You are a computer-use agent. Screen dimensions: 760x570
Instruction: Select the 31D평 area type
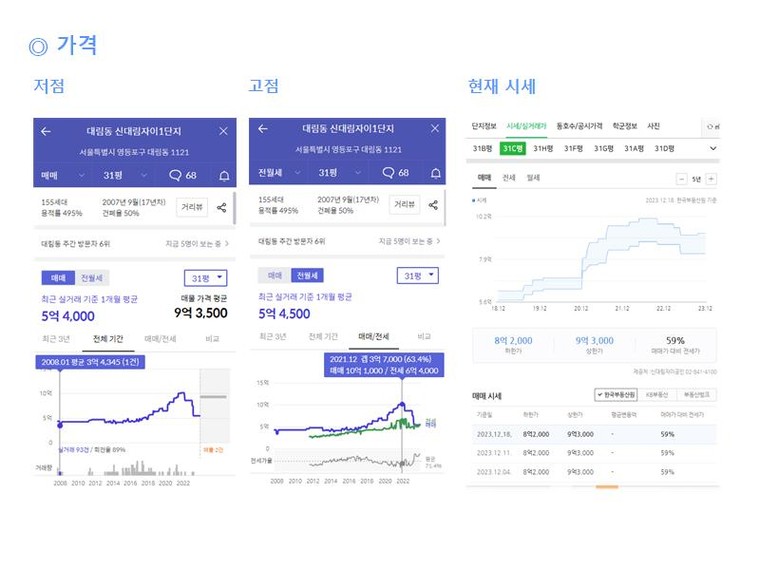(664, 148)
